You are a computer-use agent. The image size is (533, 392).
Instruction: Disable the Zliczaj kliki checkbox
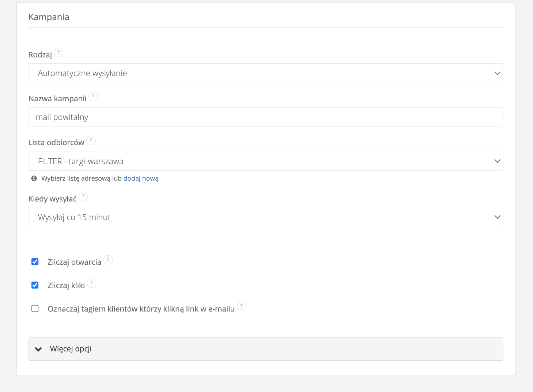click(x=35, y=285)
